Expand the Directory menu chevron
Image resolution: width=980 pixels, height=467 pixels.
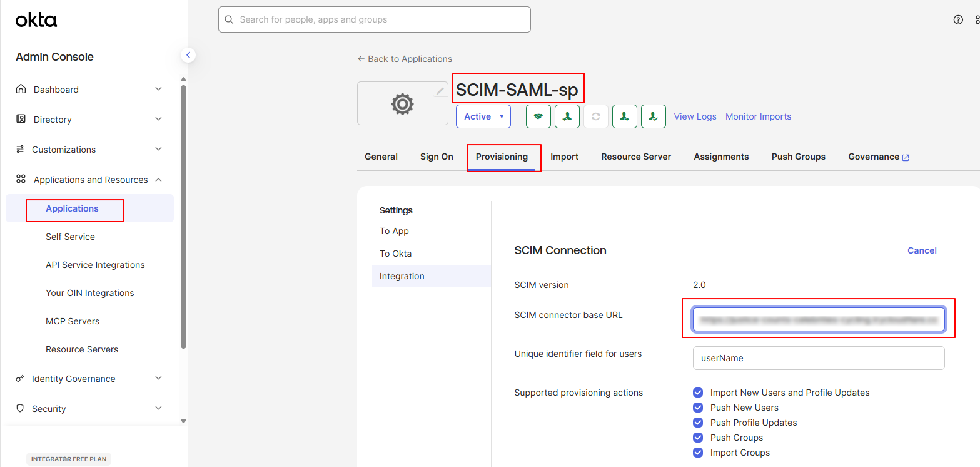pos(158,119)
